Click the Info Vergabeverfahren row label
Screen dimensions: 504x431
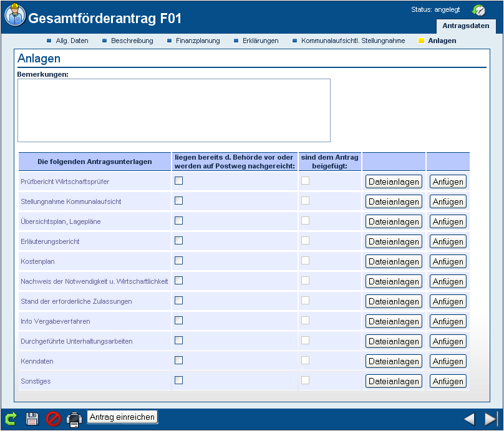(x=56, y=321)
